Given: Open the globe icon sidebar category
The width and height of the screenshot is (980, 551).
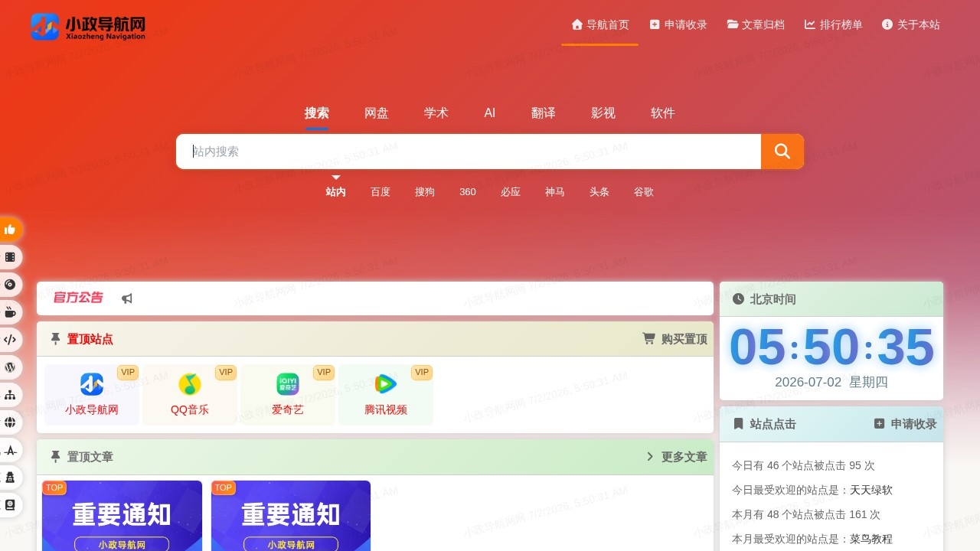Looking at the screenshot, I should pos(10,422).
